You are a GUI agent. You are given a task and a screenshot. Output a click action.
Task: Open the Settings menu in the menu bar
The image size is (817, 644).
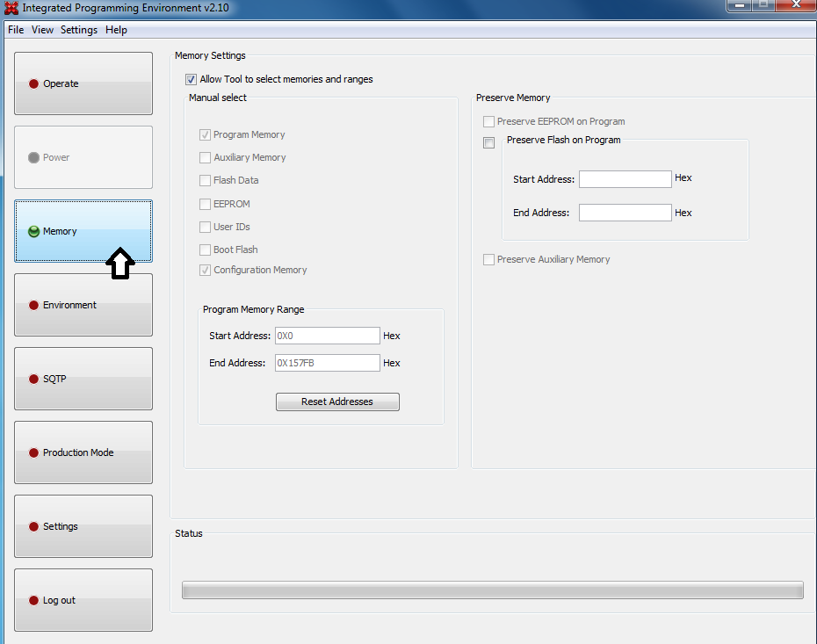[x=78, y=29]
